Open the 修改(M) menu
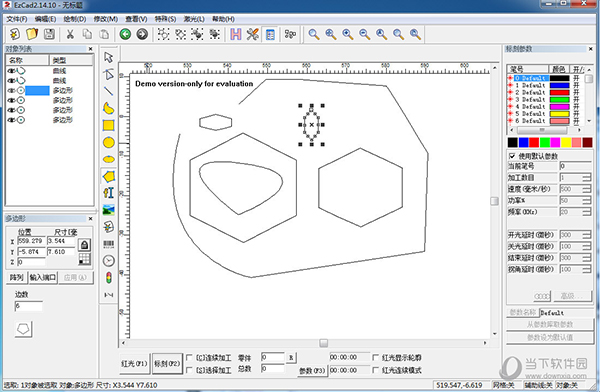This screenshot has width=600, height=392. click(x=106, y=19)
